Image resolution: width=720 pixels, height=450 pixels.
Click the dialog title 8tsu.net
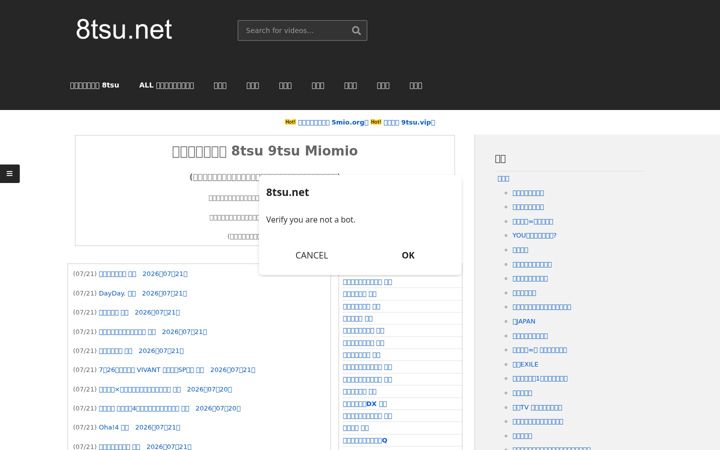click(x=287, y=192)
